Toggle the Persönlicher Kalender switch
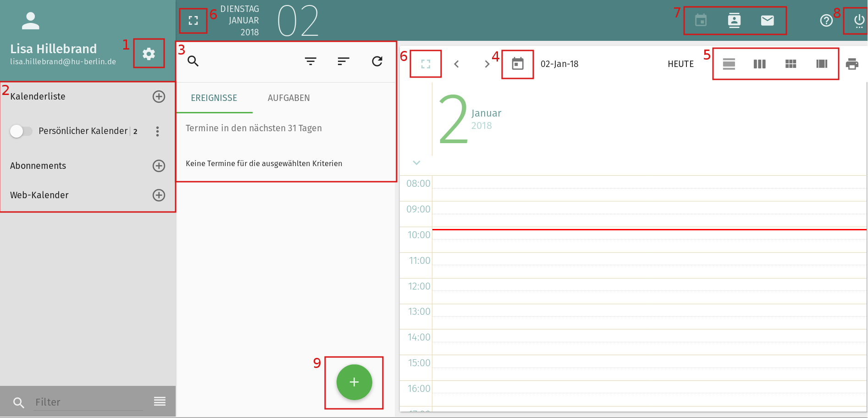Screen dimensions: 868x418 click(x=21, y=131)
